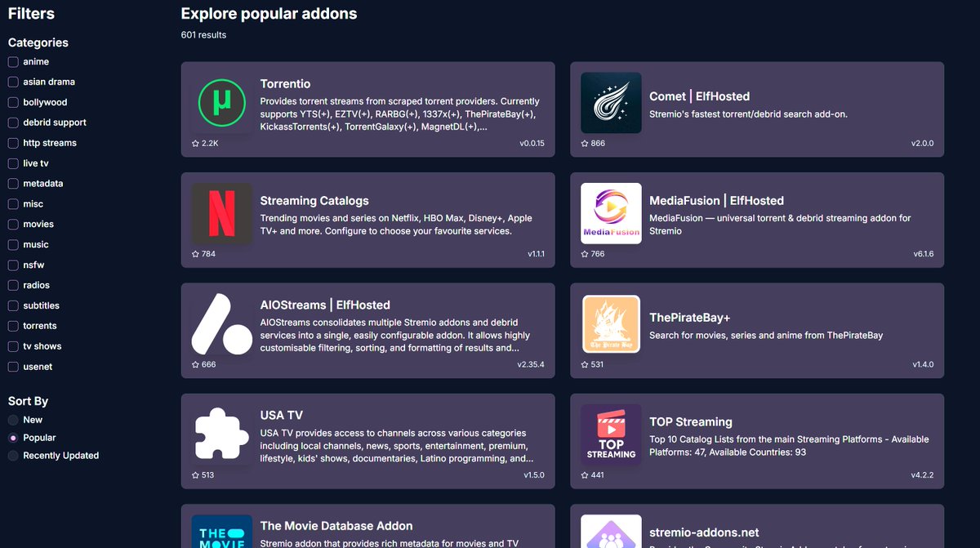Click The Movie Database logo thumbnail

(222, 532)
